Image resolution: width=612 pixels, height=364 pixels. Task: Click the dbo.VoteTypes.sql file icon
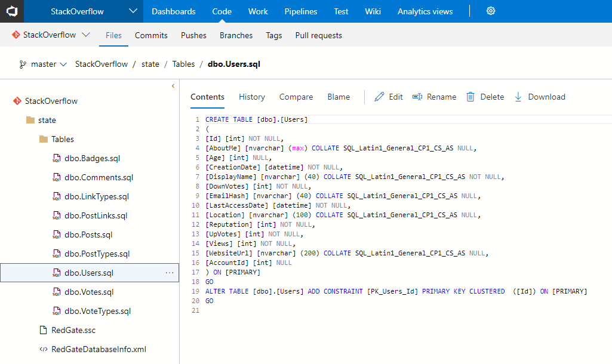coord(57,311)
